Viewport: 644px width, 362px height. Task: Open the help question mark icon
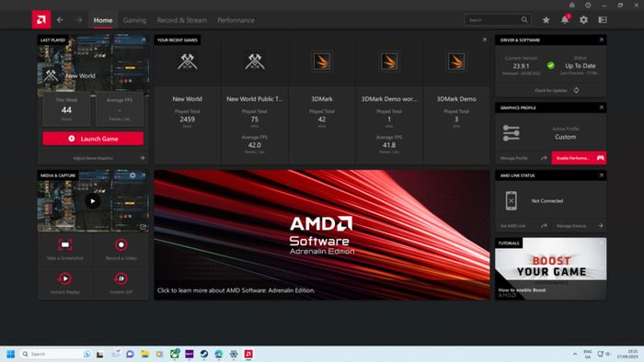(588, 5)
